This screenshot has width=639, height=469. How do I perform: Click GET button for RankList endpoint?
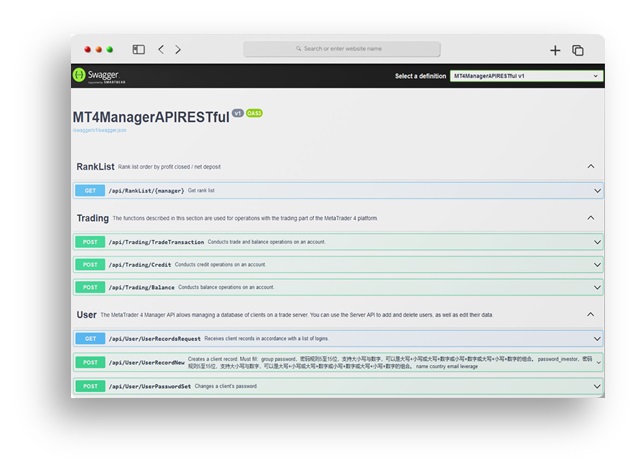(x=90, y=191)
